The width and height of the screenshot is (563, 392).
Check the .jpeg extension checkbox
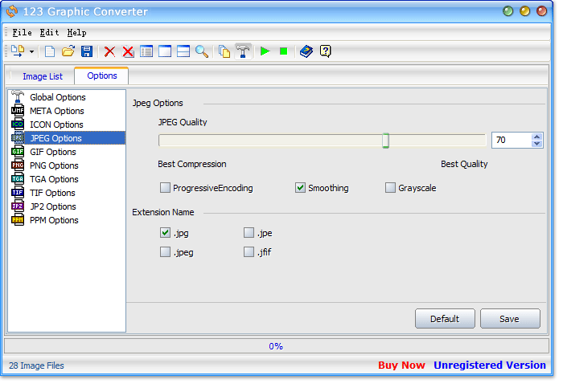[165, 251]
